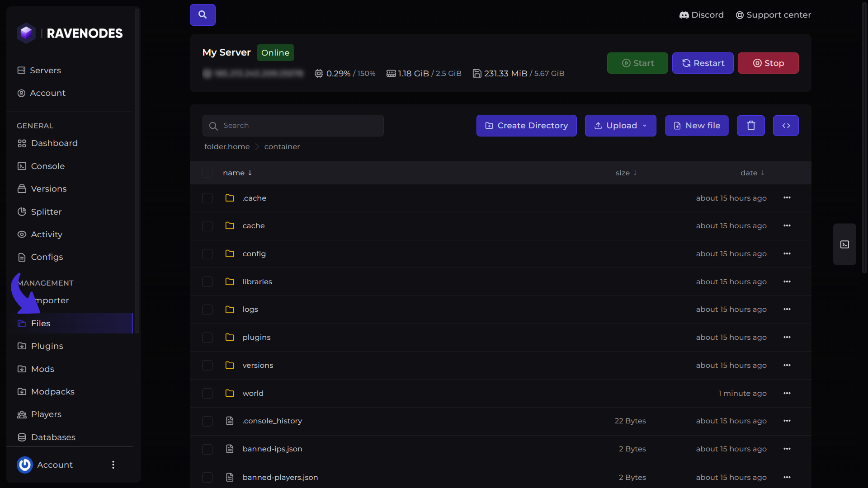Check the checkbox for cache folder
The width and height of the screenshot is (868, 488).
[207, 226]
